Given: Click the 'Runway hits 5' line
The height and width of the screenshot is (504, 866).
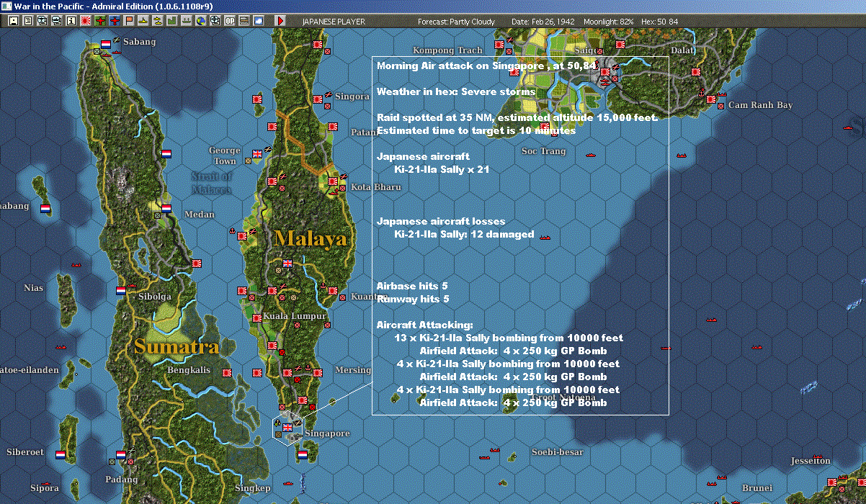Looking at the screenshot, I should point(414,299).
